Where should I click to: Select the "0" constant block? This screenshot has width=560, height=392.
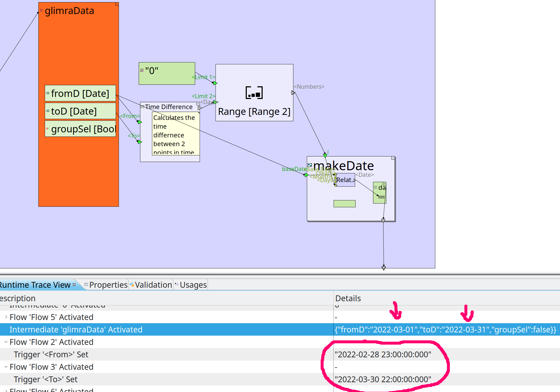point(167,73)
